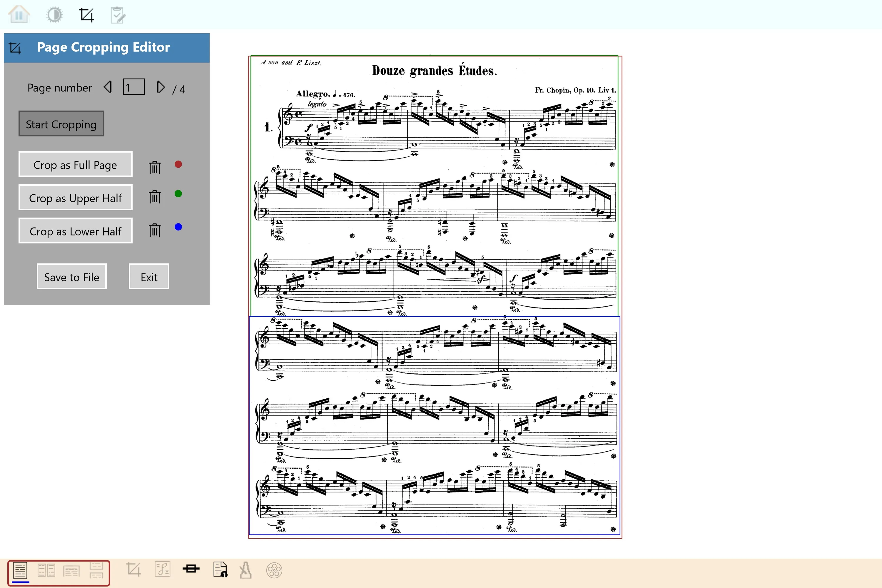The height and width of the screenshot is (588, 882).
Task: Open the brightness and contrast adjustment tool
Action: (54, 15)
